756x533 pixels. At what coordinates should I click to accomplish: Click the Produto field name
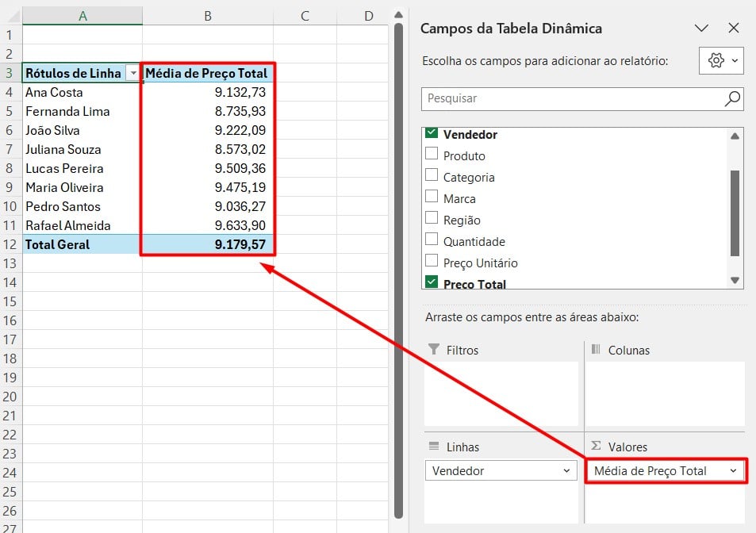point(464,156)
